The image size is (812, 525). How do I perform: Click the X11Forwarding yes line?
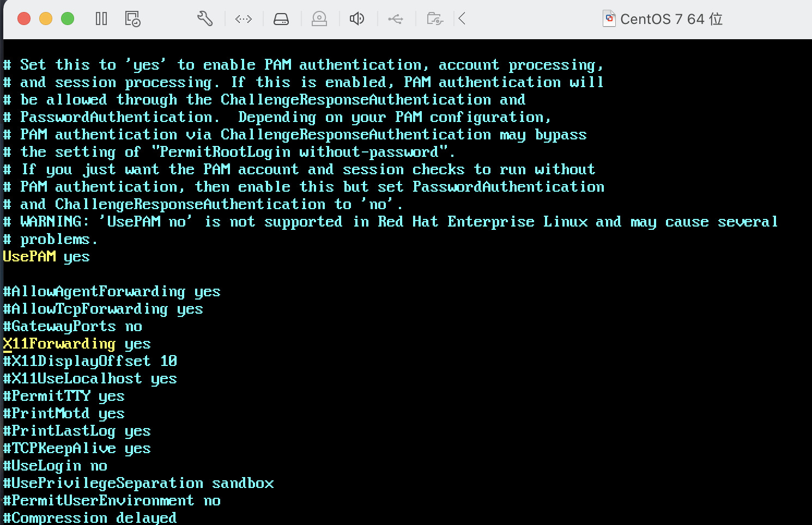pos(76,344)
